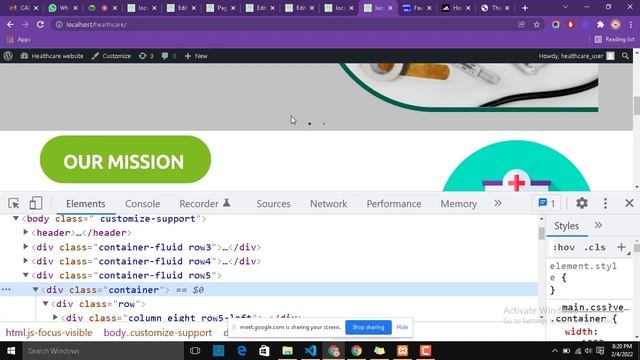Open Task View from the taskbar

(195, 351)
